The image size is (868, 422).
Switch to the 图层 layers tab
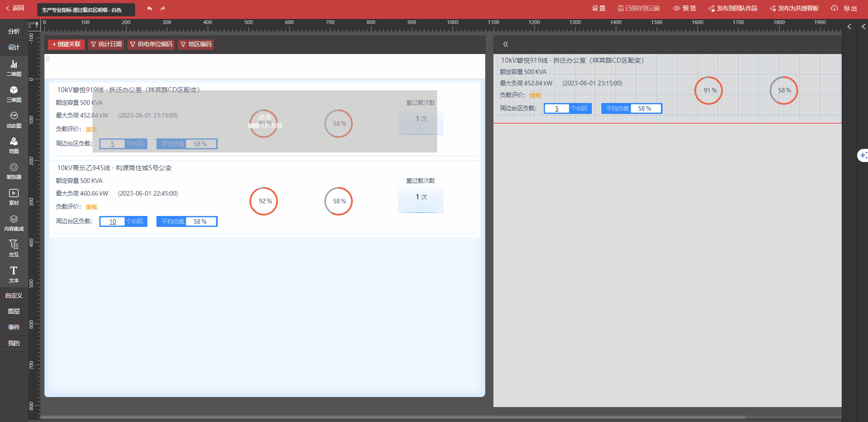pyautogui.click(x=14, y=311)
